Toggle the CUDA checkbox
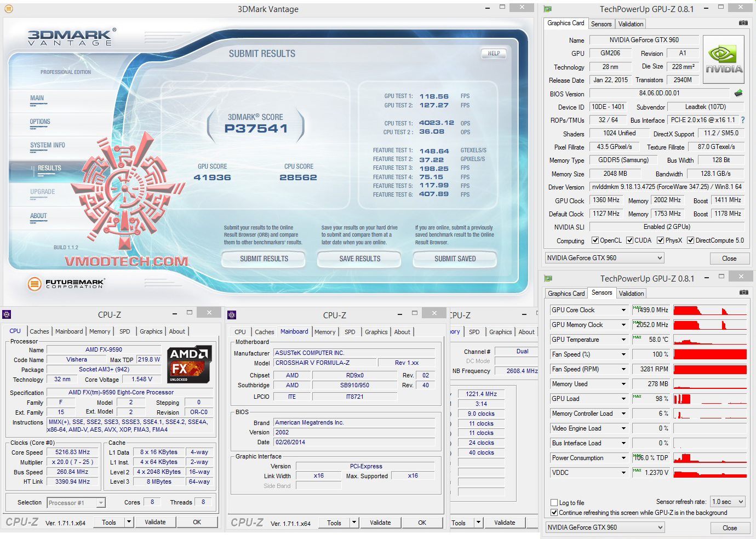 [x=630, y=240]
